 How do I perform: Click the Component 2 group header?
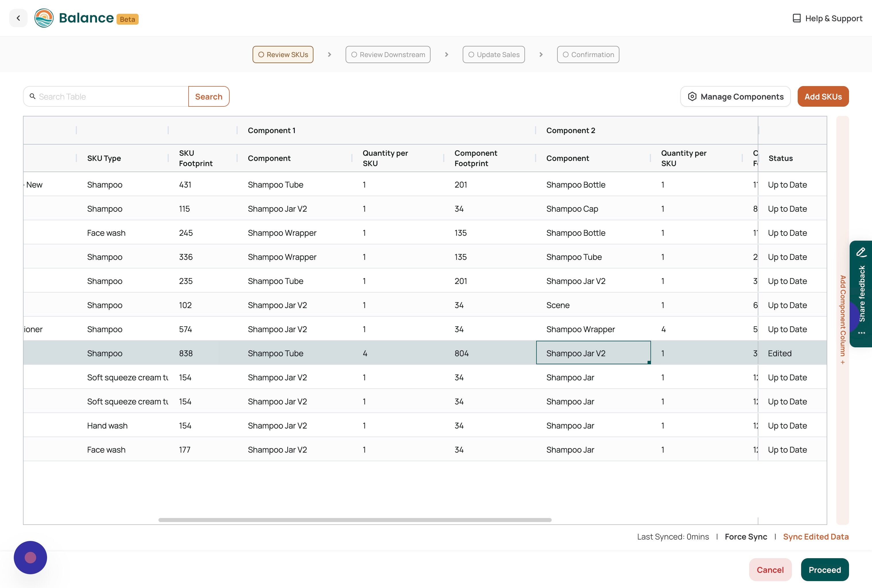pos(571,130)
